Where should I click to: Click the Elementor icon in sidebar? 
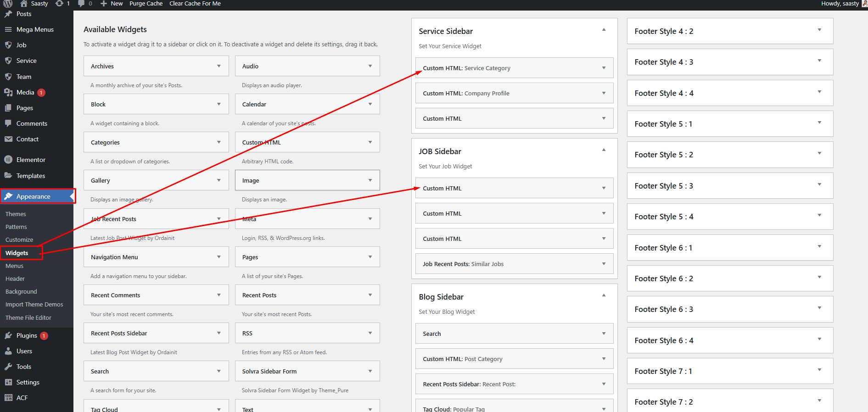point(8,160)
